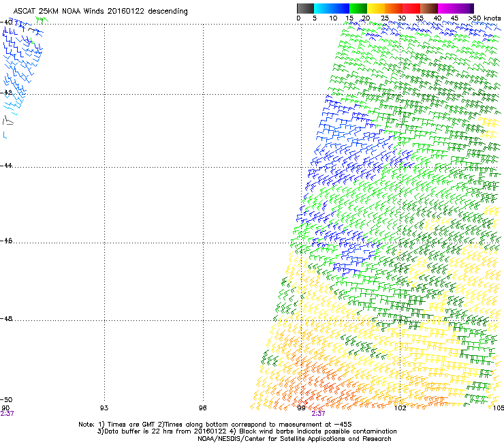Click the purple '2:37' time near longitude 99

(x=318, y=414)
